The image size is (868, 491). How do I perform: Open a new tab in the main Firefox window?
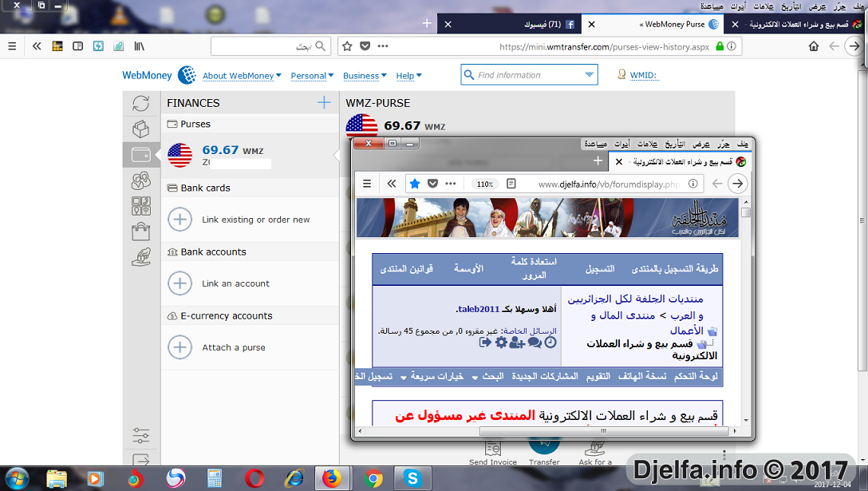coord(427,23)
